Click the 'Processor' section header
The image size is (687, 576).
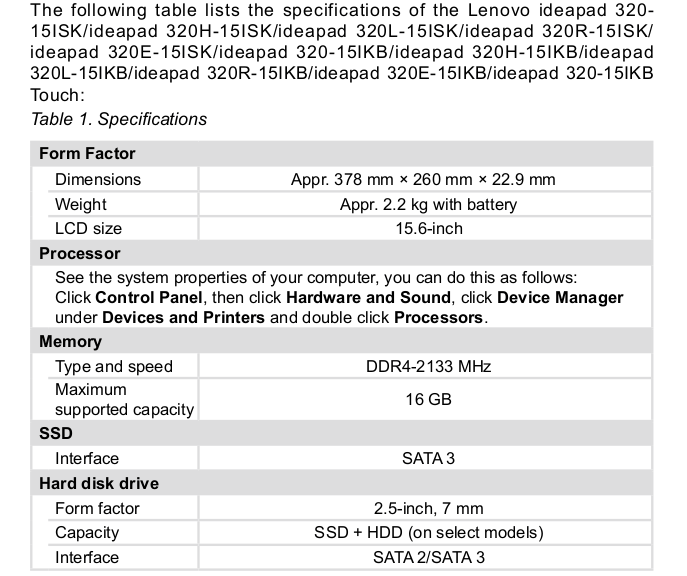tap(79, 254)
